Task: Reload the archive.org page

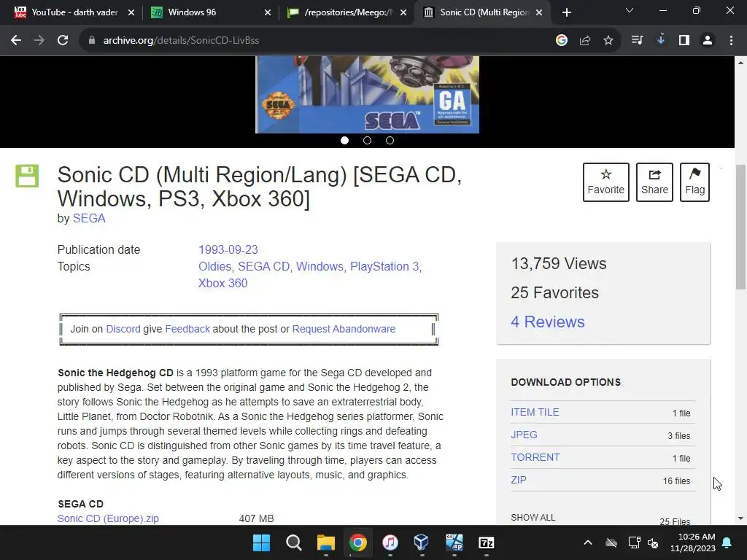Action: [63, 41]
